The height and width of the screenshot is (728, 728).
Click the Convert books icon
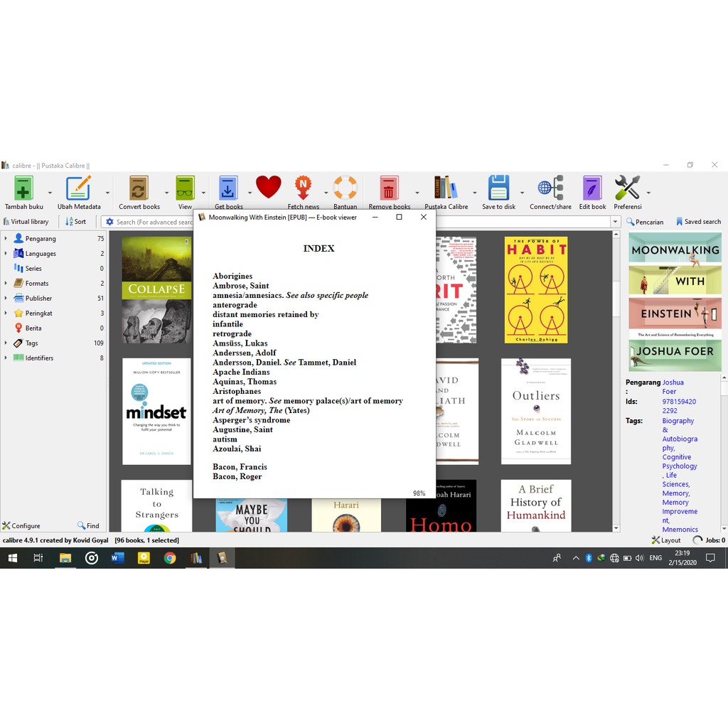pyautogui.click(x=139, y=188)
